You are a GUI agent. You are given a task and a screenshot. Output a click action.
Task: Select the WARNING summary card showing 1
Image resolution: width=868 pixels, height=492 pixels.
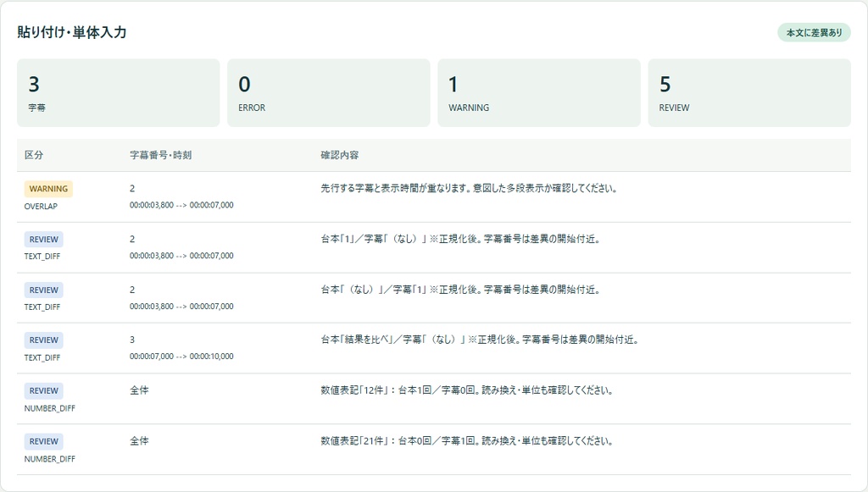pos(538,93)
